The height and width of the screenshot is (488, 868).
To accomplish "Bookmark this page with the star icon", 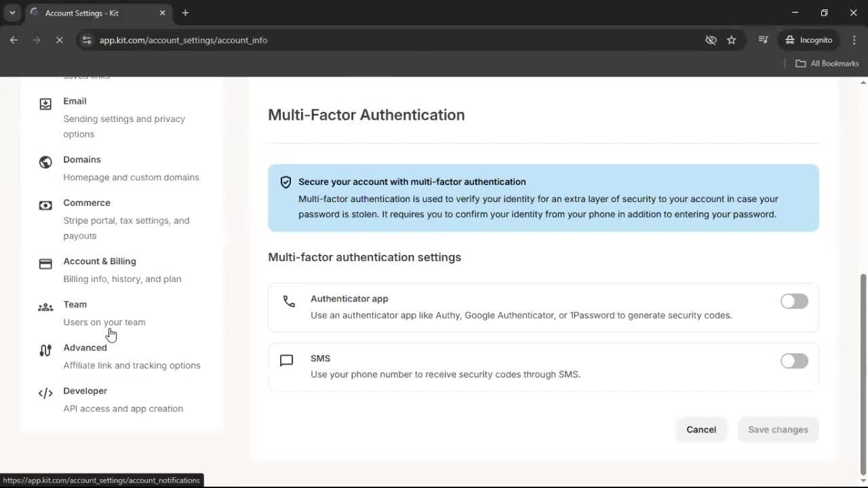I will (x=731, y=40).
